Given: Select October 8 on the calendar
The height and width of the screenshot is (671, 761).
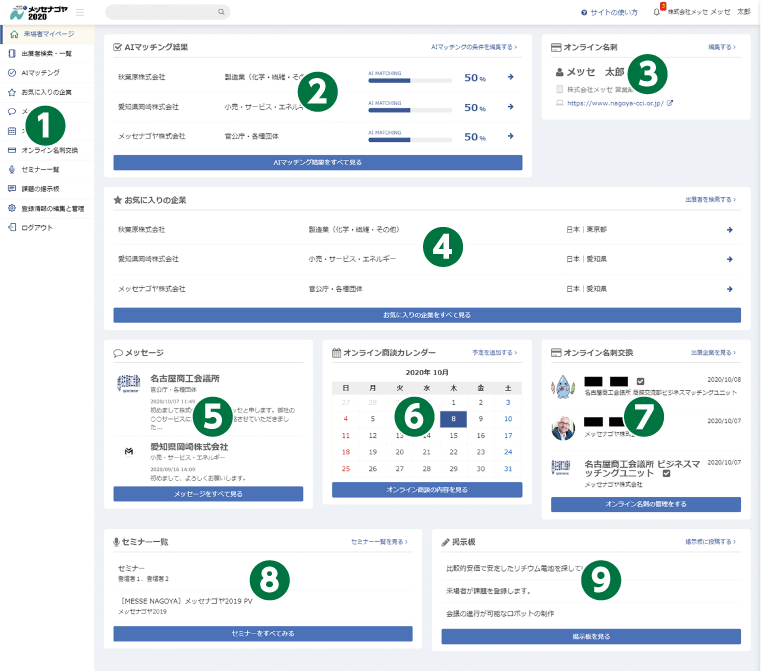Looking at the screenshot, I should click(x=454, y=419).
